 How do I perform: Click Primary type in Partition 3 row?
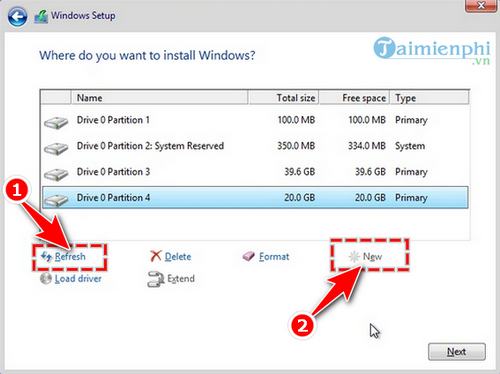[x=411, y=172]
